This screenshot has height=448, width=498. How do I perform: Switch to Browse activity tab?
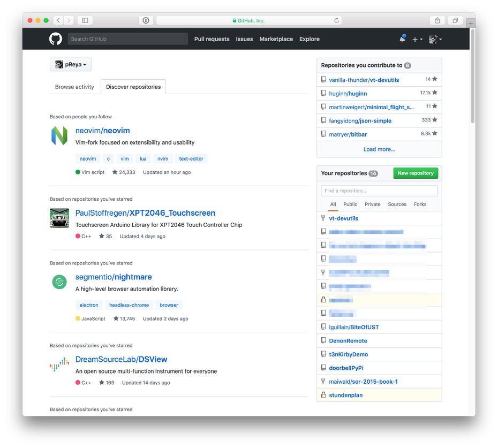74,87
